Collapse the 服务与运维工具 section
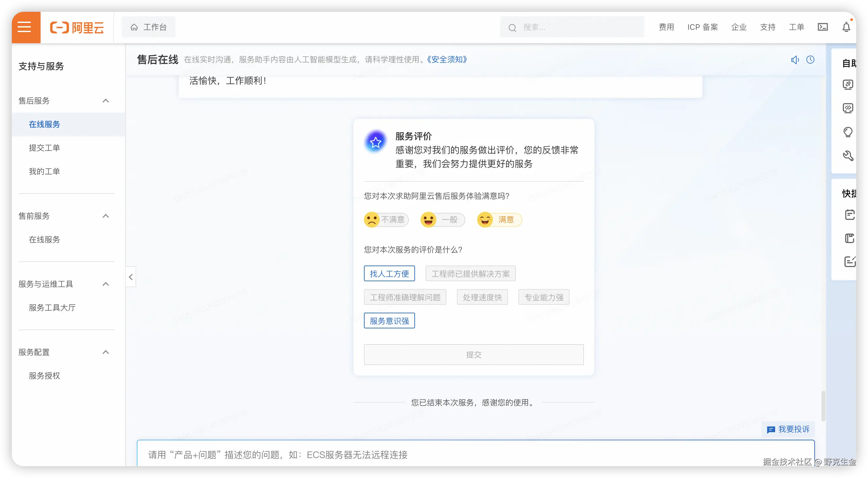Viewport: 868px width, 478px height. (105, 284)
